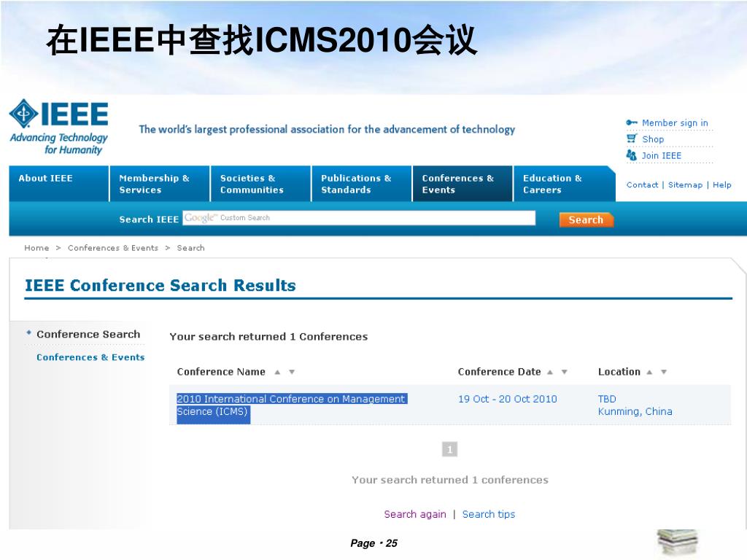Open the About IEEE menu
The height and width of the screenshot is (560, 747).
coord(59,183)
